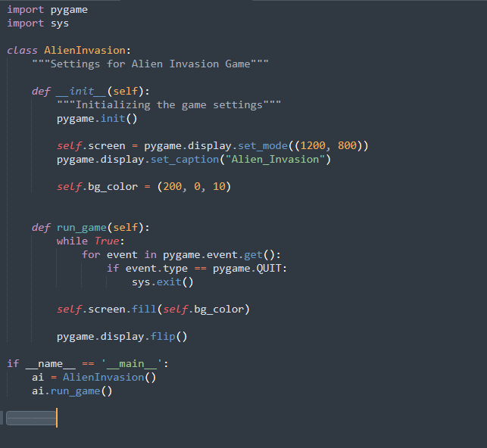Click the number 1200 in set_mode
The width and height of the screenshot is (487, 448).
pyautogui.click(x=313, y=146)
